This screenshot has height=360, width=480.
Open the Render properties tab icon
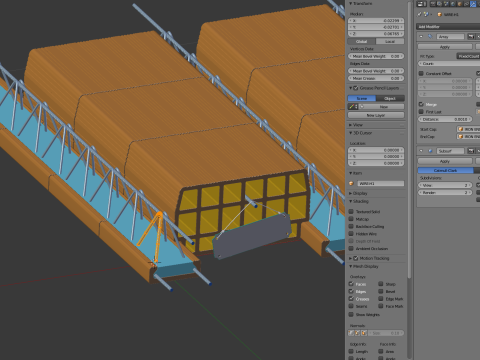point(433,4)
